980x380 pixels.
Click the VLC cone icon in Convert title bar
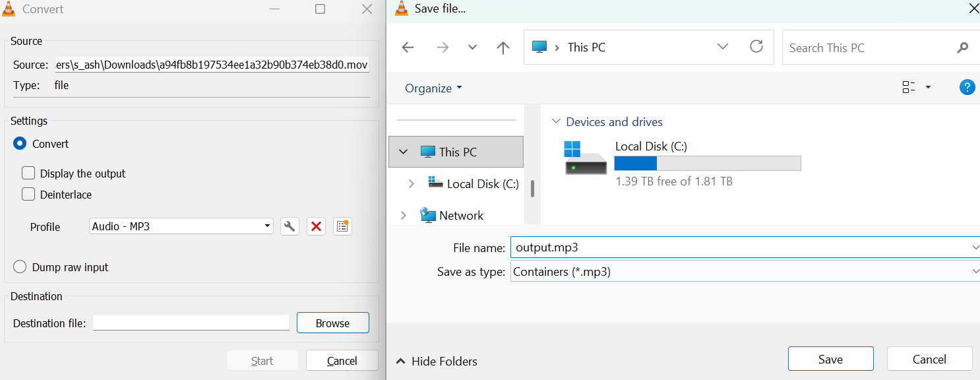click(x=10, y=9)
